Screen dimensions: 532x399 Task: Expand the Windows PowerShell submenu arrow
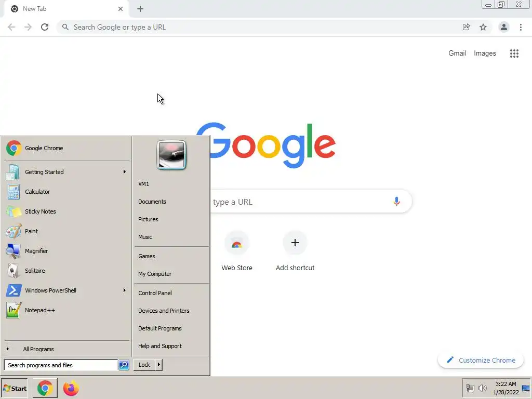tap(125, 290)
